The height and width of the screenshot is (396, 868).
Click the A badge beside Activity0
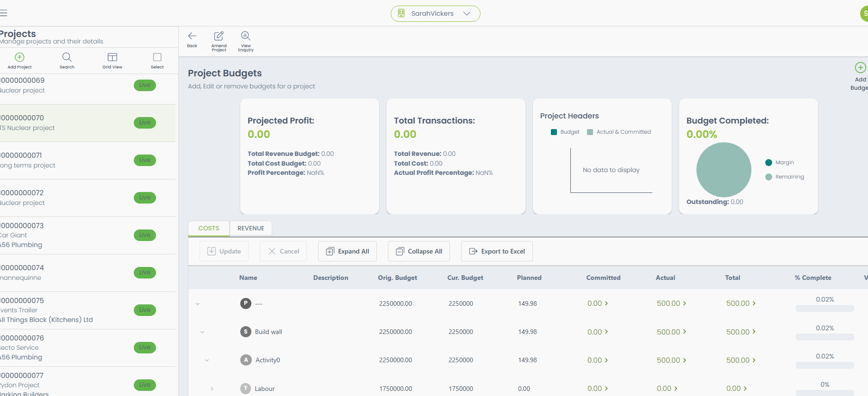pos(246,360)
